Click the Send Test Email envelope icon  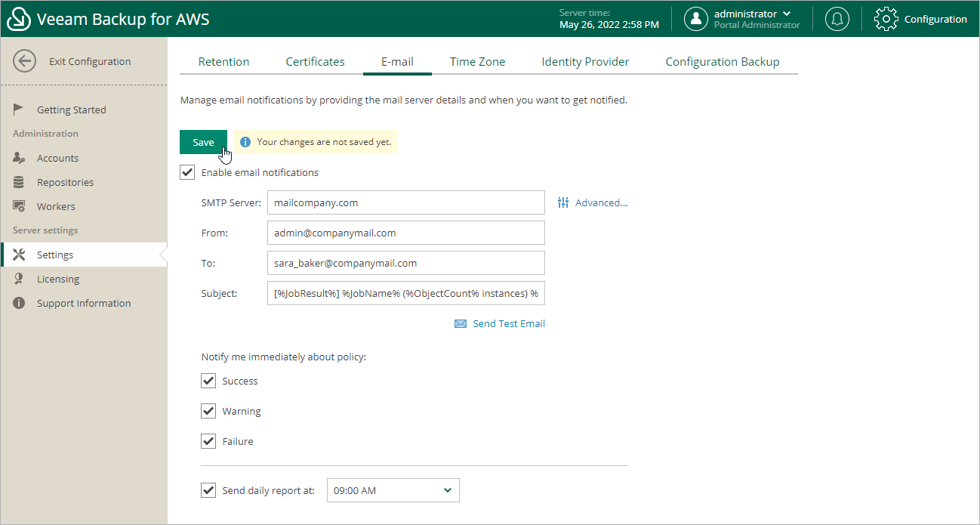(461, 323)
